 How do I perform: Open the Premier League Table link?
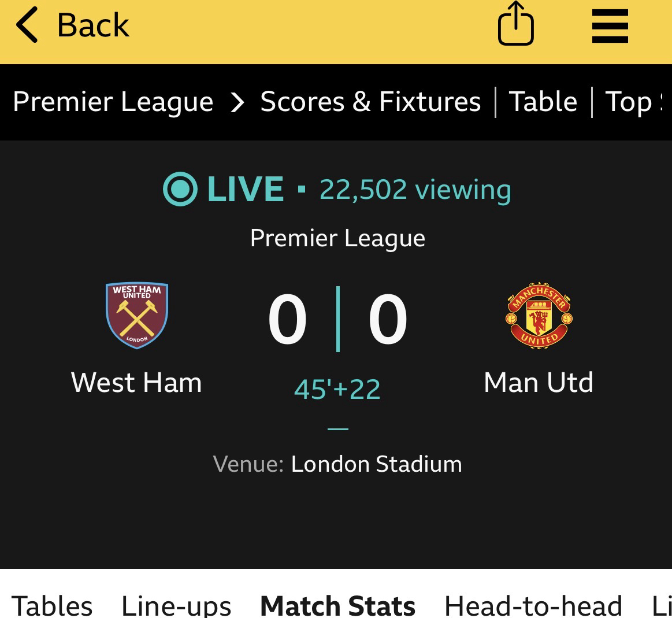point(543,102)
